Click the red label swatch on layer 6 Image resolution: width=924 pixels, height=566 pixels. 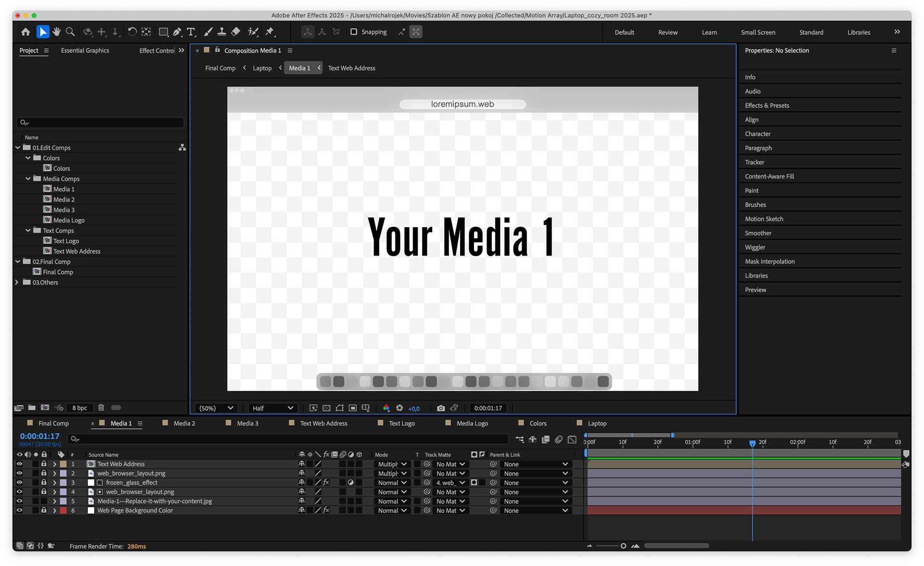point(63,511)
